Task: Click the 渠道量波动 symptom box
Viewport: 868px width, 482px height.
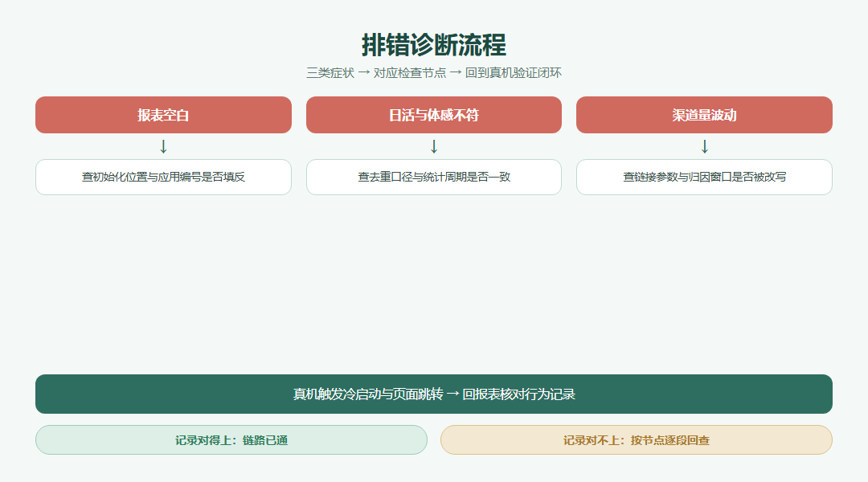Action: (704, 115)
